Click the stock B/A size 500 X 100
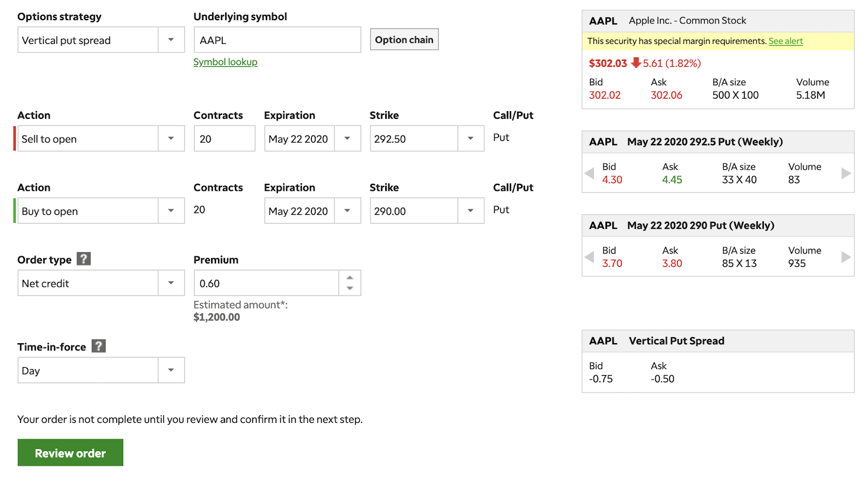Screen dimensions: 868x482 [736, 95]
